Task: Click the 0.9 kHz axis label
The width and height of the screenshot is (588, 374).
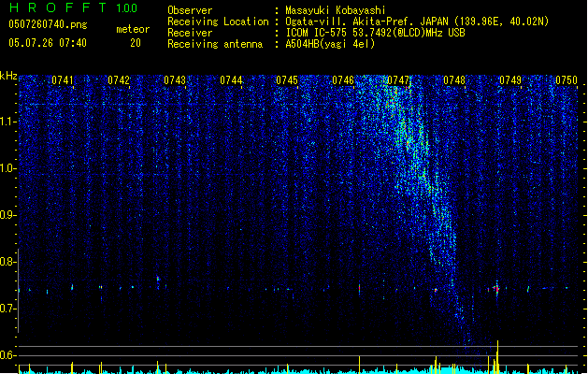Action: 8,215
